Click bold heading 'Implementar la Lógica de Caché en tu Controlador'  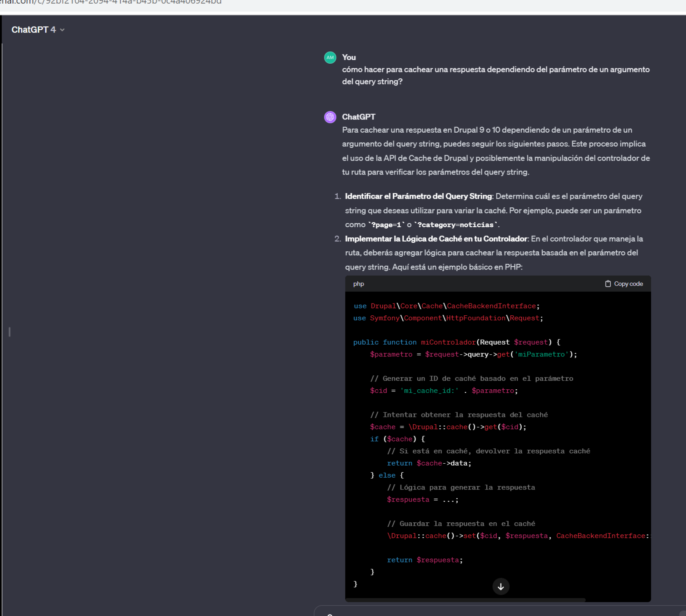(436, 239)
